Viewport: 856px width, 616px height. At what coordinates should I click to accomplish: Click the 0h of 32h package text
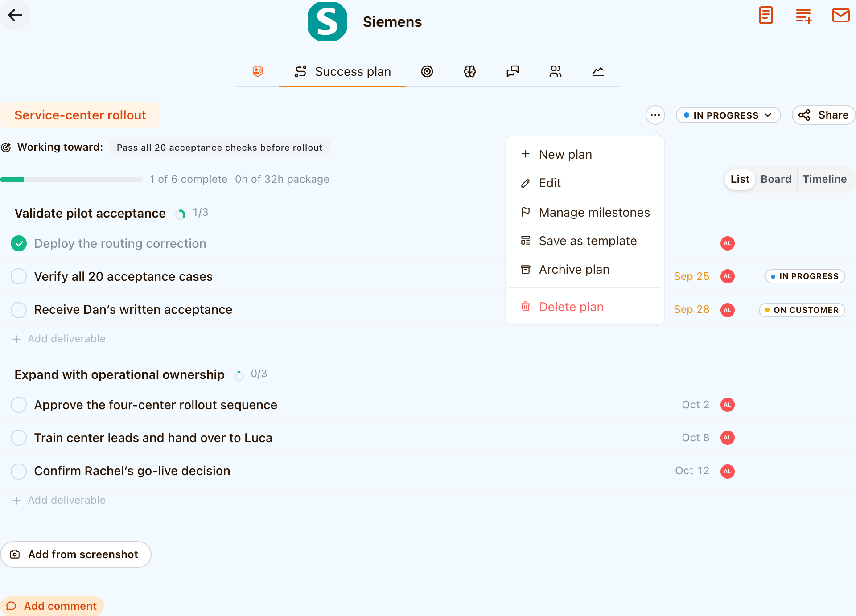[x=282, y=179]
